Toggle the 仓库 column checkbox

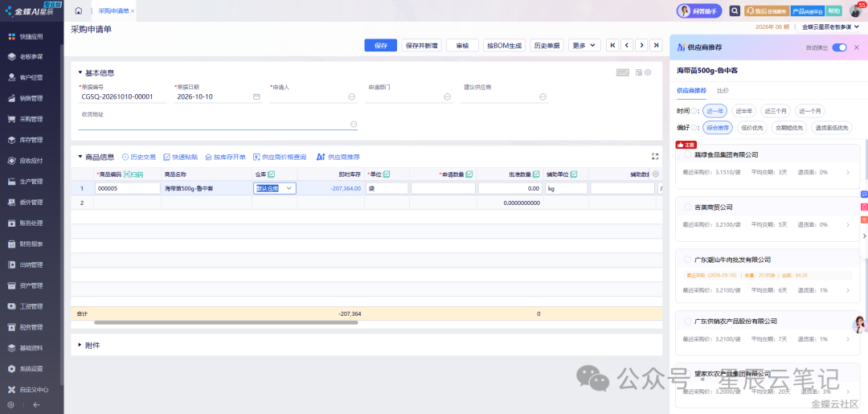click(x=272, y=174)
